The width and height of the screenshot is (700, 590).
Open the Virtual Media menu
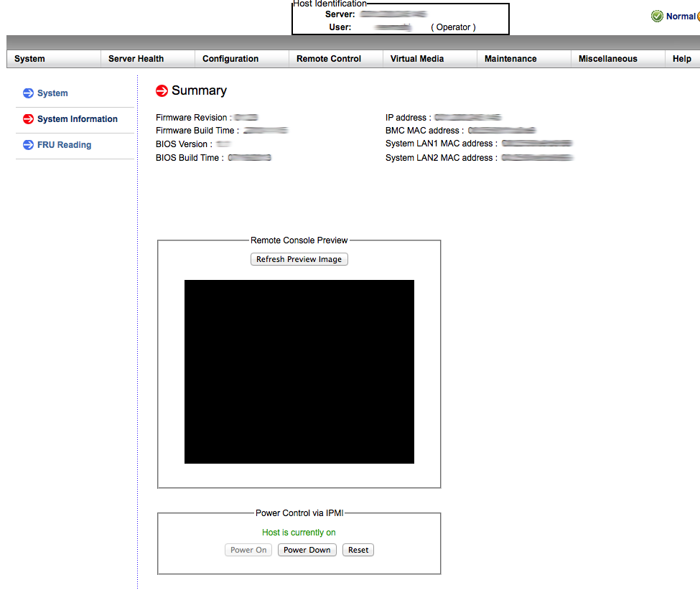[417, 59]
